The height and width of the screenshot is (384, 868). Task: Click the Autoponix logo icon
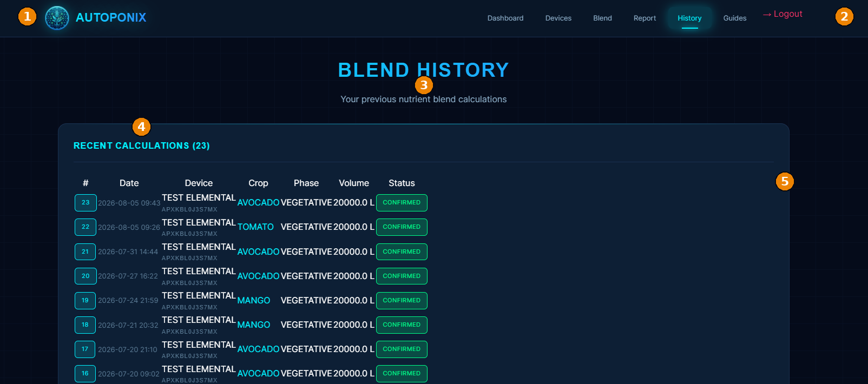[x=57, y=18]
